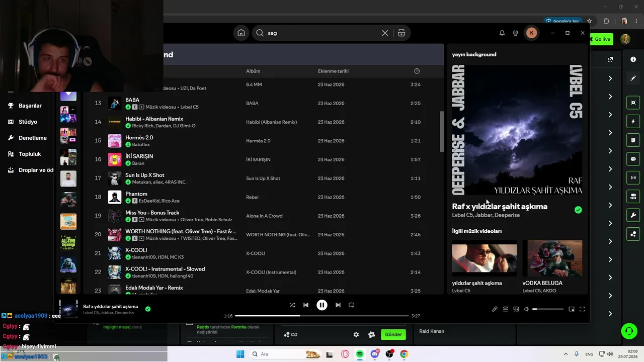Enter full screen in the Spotify player

[583, 309]
